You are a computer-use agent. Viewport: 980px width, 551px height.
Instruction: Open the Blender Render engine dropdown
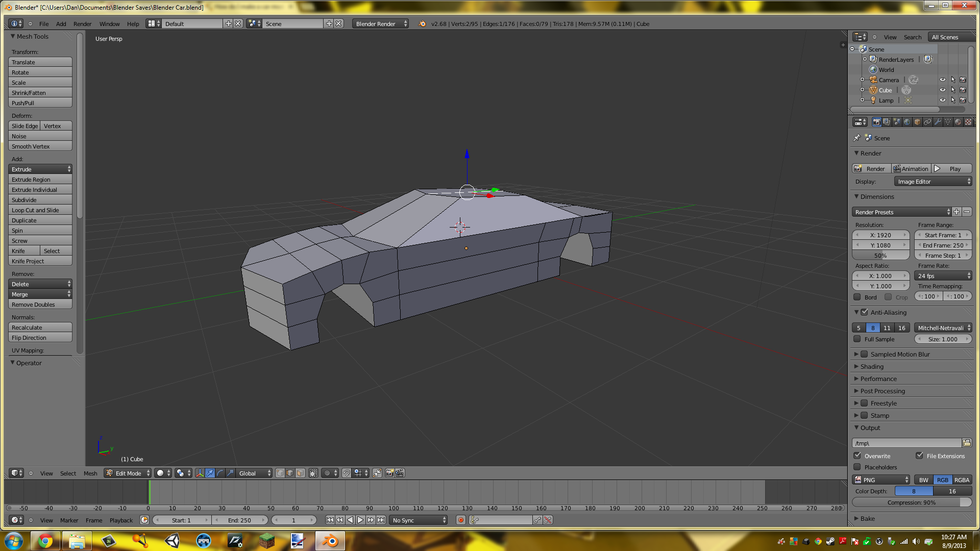[x=380, y=23]
